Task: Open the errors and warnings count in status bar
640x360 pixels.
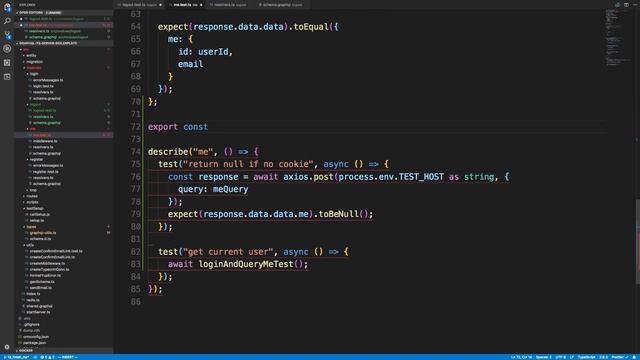Action: pos(47,357)
